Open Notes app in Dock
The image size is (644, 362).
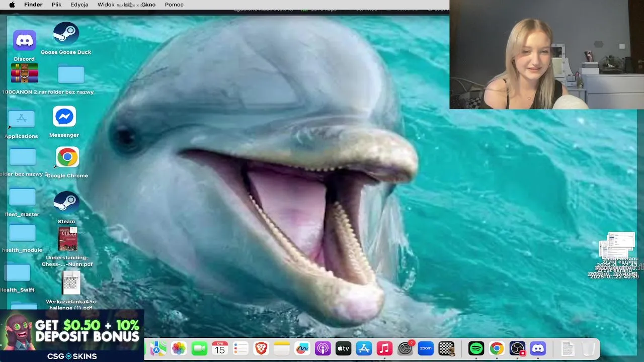(281, 348)
